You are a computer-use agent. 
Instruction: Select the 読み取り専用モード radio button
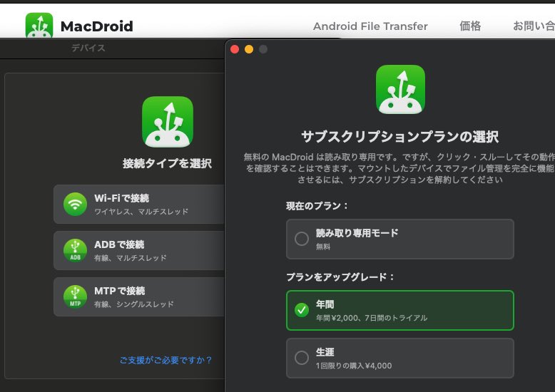pos(302,239)
